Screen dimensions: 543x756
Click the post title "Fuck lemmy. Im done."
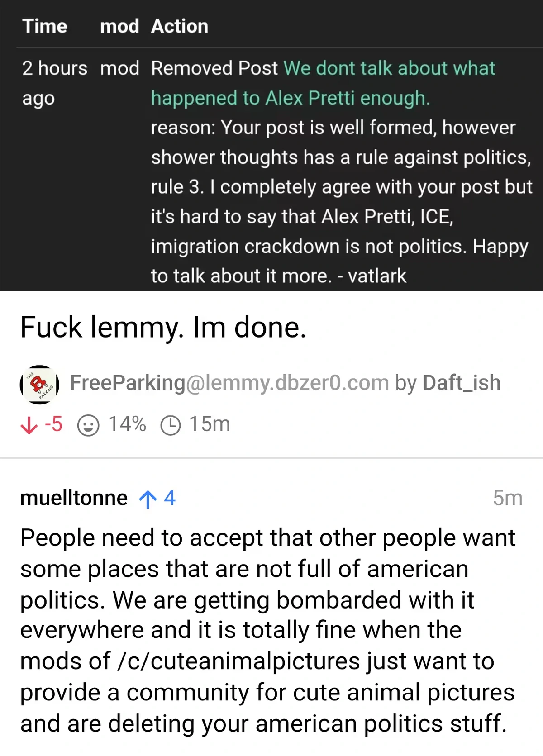[163, 327]
